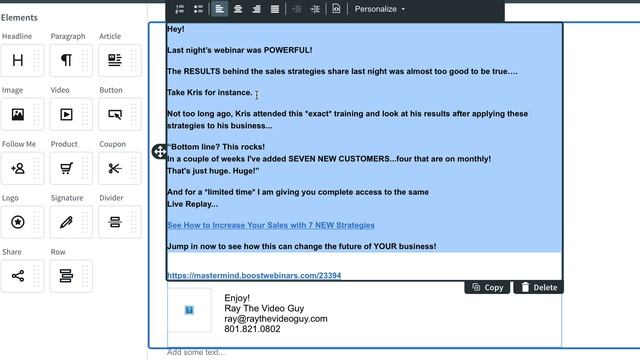Viewport: 640px width, 360px height.
Task: Select the Headline element
Action: coord(22,60)
